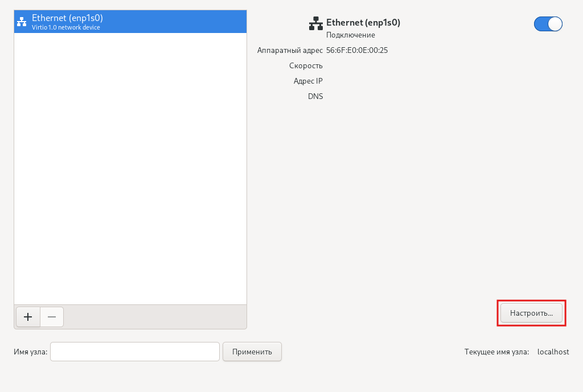Image resolution: width=583 pixels, height=392 pixels.
Task: Click the network icon in device list
Action: [x=22, y=22]
